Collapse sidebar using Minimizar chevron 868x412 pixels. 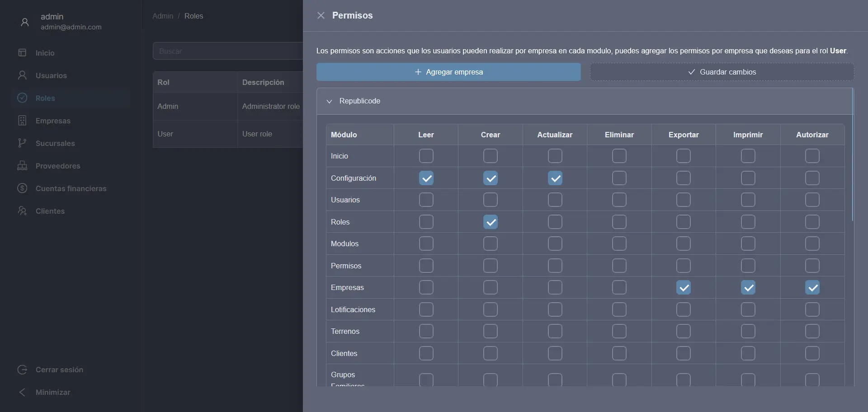point(22,392)
